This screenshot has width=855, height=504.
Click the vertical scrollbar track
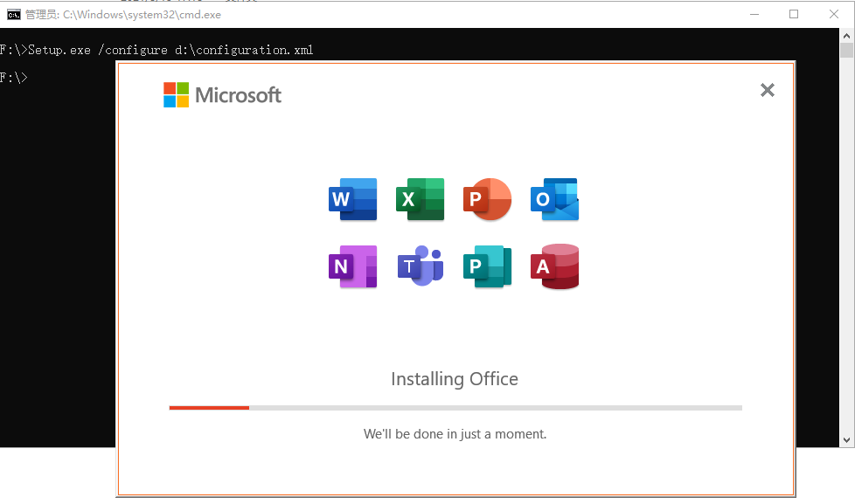point(846,245)
